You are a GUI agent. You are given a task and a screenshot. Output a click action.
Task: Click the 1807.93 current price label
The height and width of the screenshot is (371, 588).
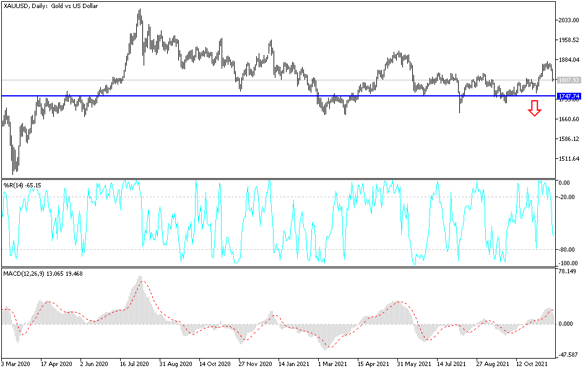tap(569, 80)
